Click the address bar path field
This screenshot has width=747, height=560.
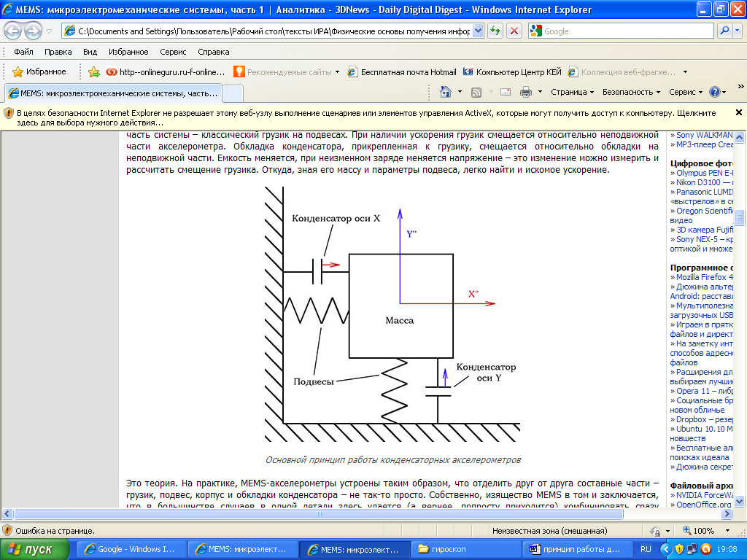click(x=273, y=31)
